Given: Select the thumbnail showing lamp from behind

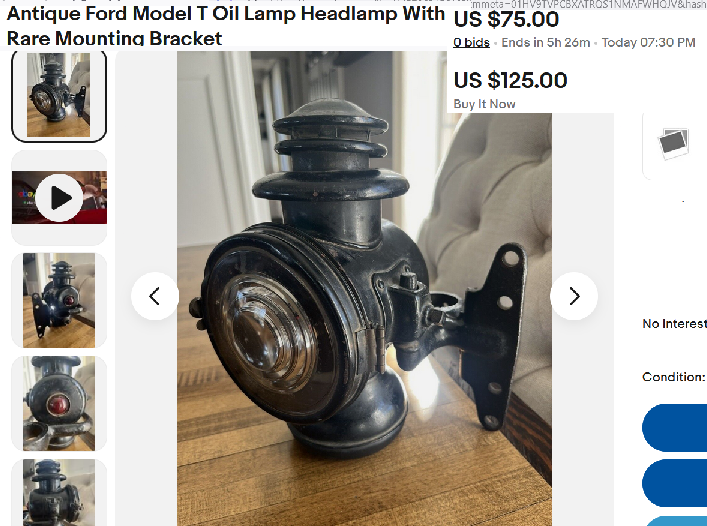Looking at the screenshot, I should (x=59, y=300).
